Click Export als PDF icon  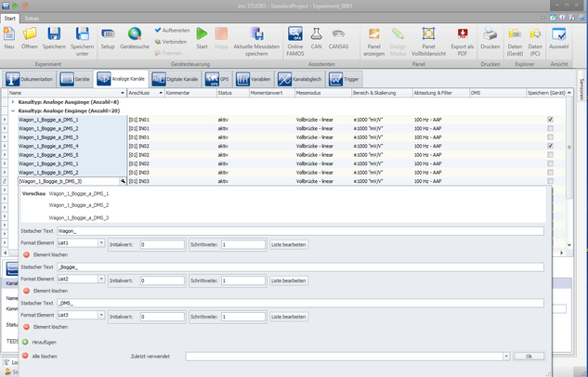tap(462, 35)
